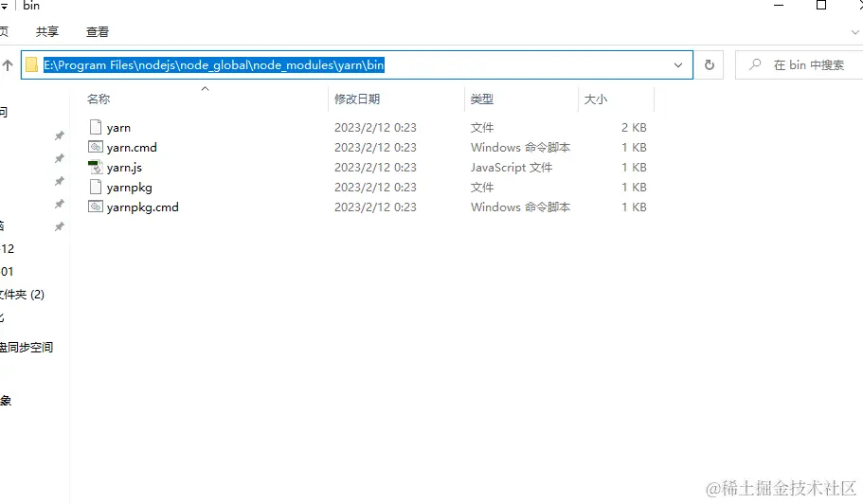Click the date cell of yarn.js row

[x=375, y=168]
